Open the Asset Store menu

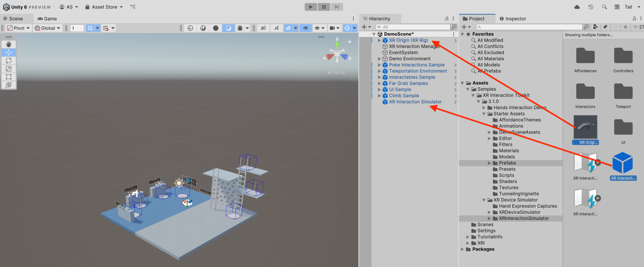104,7
